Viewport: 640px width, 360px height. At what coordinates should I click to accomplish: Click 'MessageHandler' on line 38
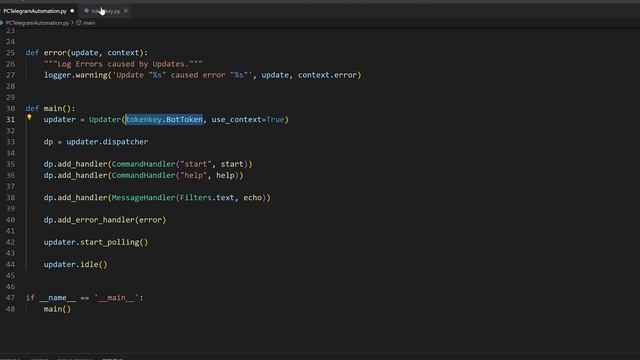(x=144, y=198)
